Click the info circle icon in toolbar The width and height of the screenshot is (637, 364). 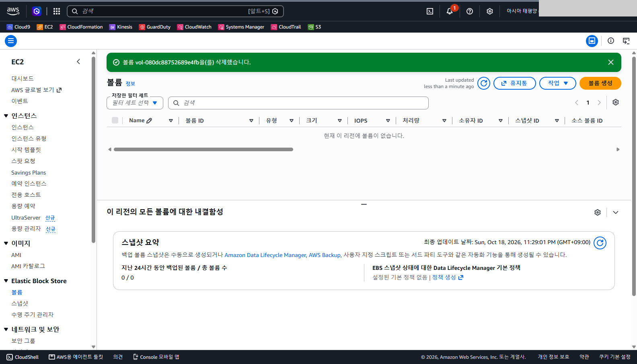[x=611, y=41]
